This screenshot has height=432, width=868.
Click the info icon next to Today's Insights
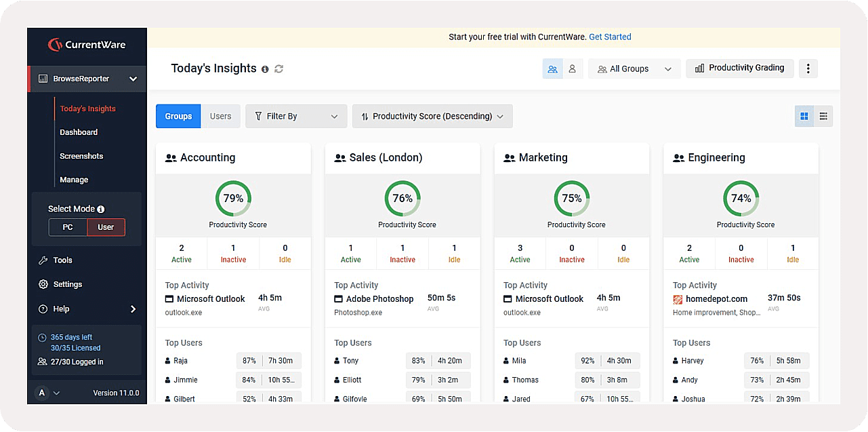(x=265, y=69)
